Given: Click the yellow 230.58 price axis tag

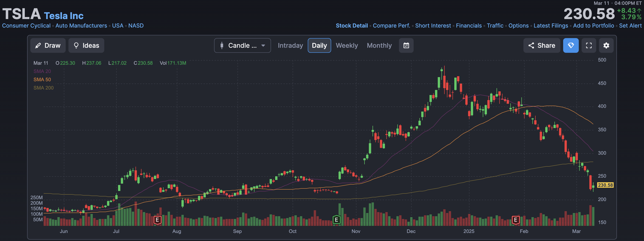Looking at the screenshot, I should 605,185.
